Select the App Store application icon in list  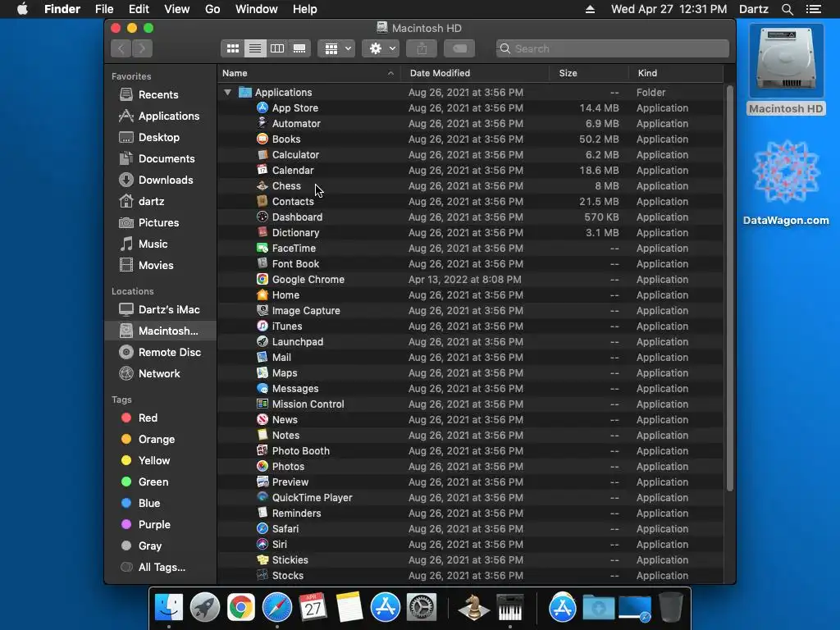[x=262, y=107]
